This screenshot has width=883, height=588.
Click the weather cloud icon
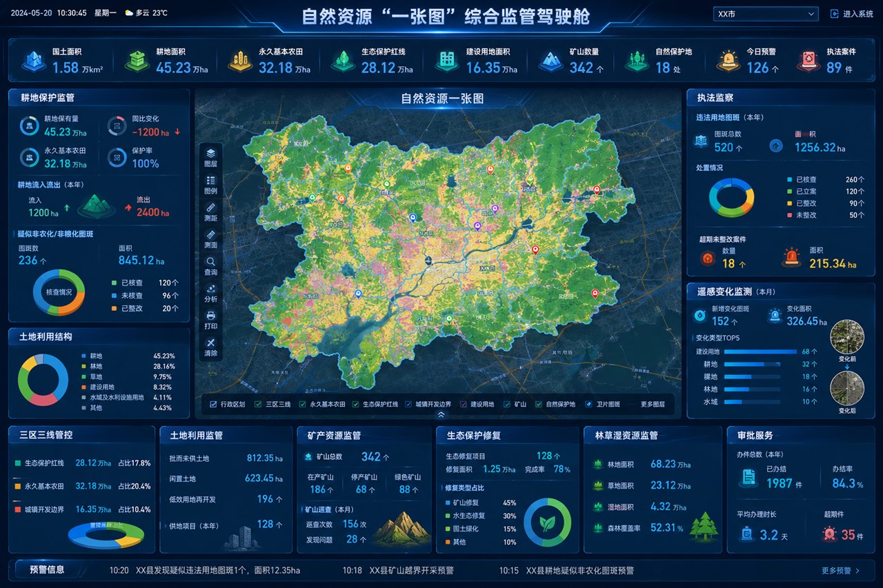(x=129, y=12)
